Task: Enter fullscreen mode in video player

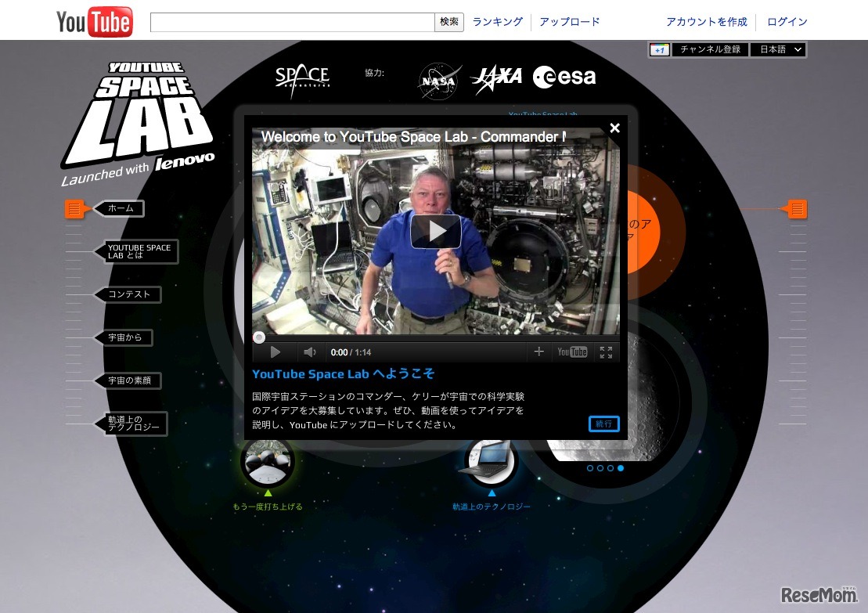Action: pyautogui.click(x=606, y=352)
